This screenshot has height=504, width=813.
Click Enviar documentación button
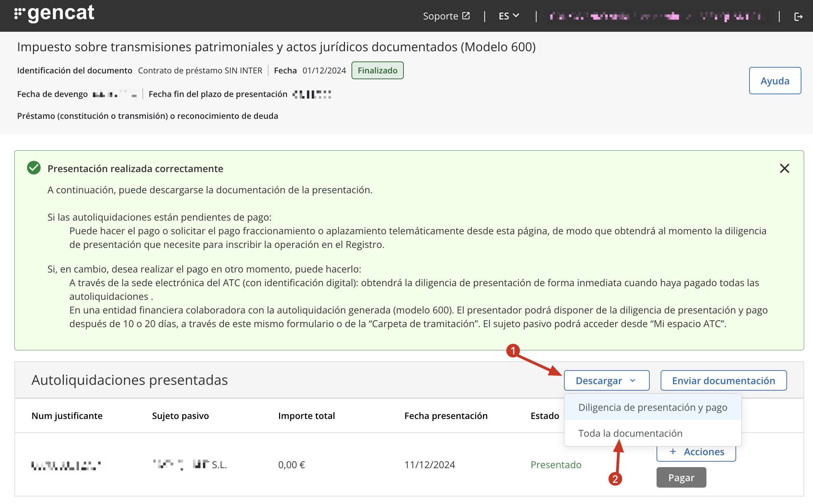pyautogui.click(x=723, y=380)
